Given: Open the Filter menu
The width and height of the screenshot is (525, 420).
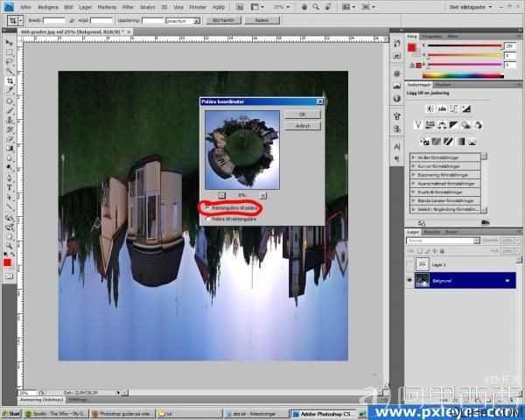Looking at the screenshot, I should (128, 7).
